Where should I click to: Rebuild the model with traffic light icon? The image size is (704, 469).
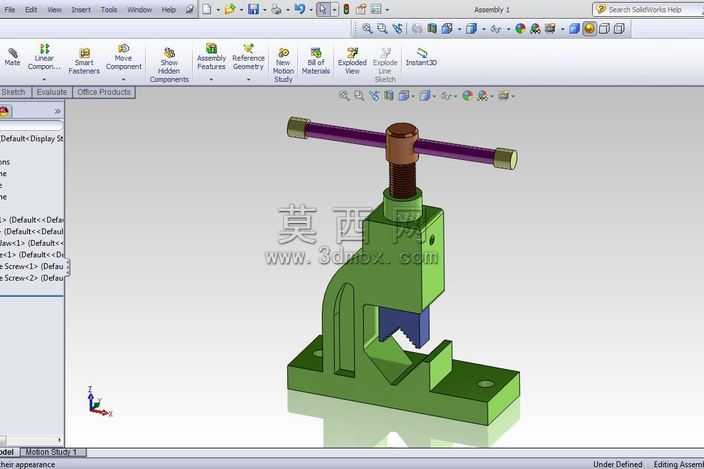(346, 9)
